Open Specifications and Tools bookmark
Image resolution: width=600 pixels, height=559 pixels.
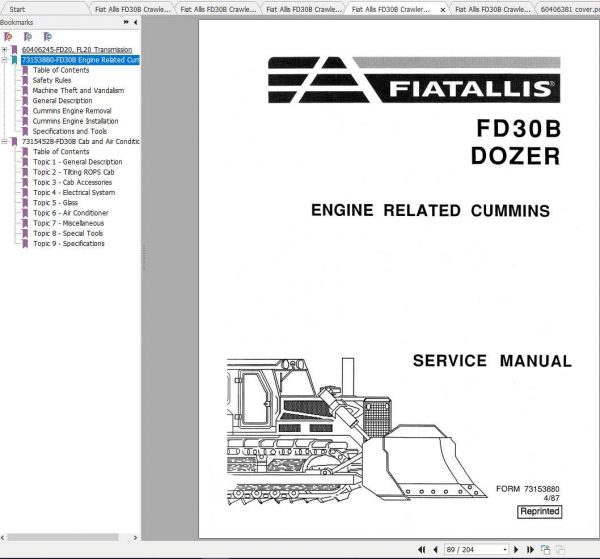point(70,131)
